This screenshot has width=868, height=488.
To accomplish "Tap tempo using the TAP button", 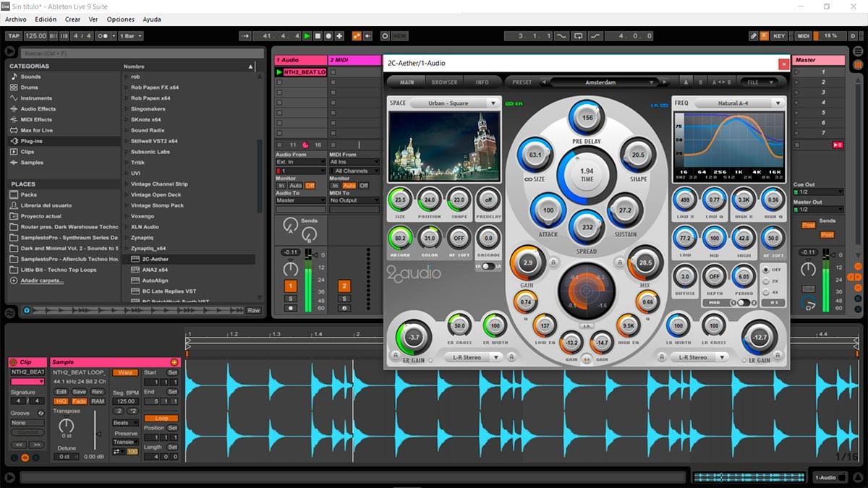I will coord(14,35).
